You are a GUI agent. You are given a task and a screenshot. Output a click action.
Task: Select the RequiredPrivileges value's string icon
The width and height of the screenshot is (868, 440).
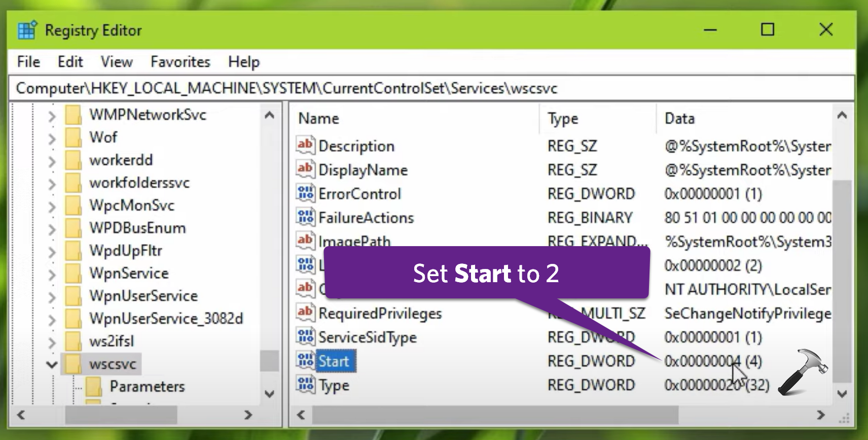(x=305, y=313)
